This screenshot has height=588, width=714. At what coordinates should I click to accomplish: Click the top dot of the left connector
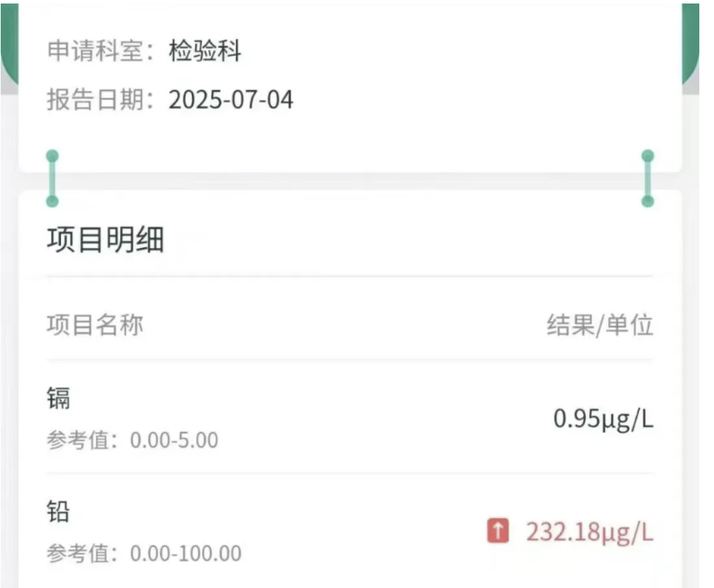click(x=52, y=156)
